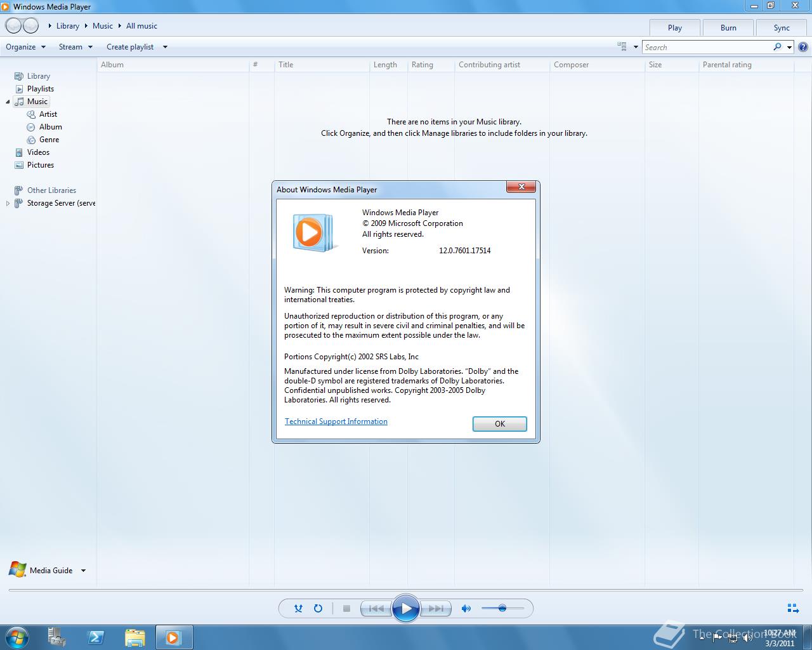
Task: Open Windows PowerShell from the taskbar
Action: [96, 637]
